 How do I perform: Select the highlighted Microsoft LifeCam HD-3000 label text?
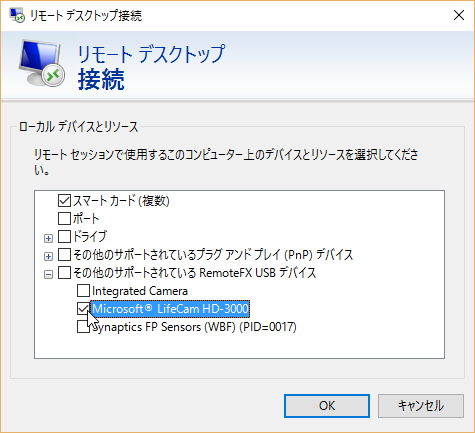tap(170, 309)
